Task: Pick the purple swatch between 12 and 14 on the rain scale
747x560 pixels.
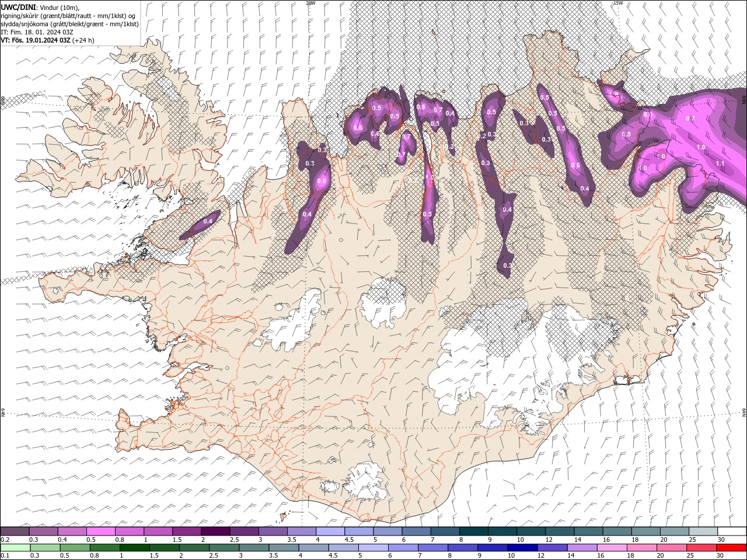Action: 552,548
